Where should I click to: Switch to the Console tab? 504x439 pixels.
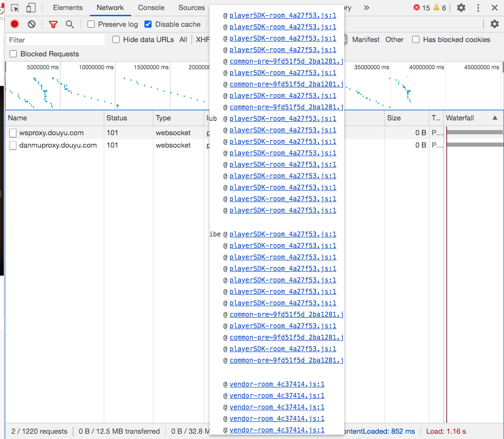151,8
